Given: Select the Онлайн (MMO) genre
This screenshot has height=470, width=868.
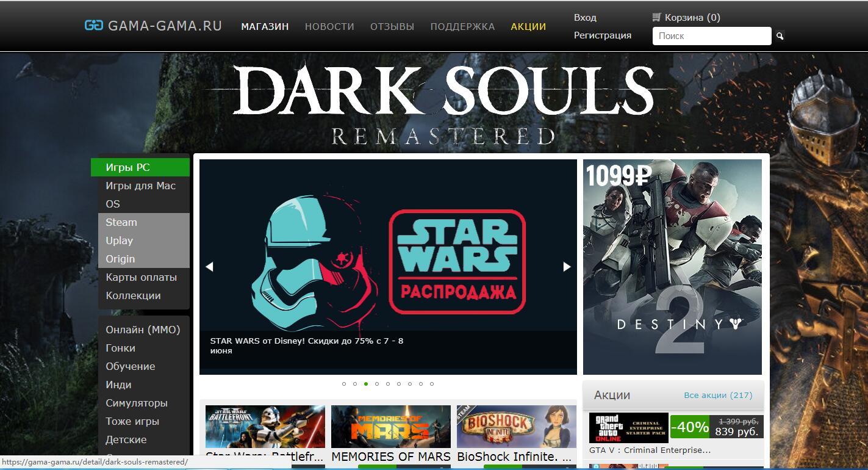Looking at the screenshot, I should click(144, 330).
